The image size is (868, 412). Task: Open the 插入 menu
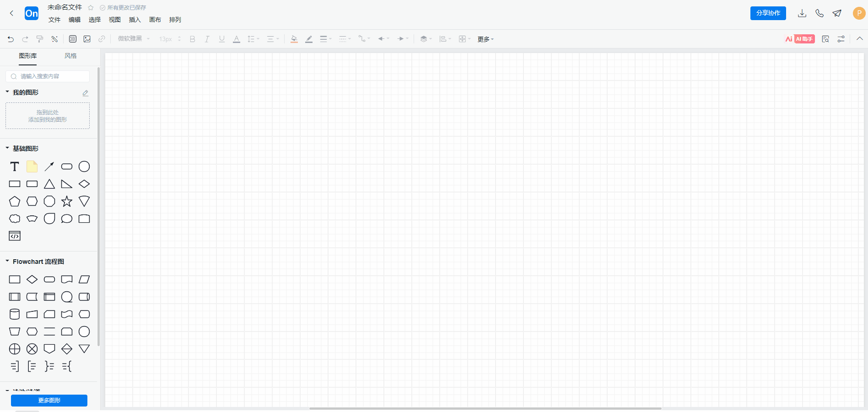click(x=135, y=20)
